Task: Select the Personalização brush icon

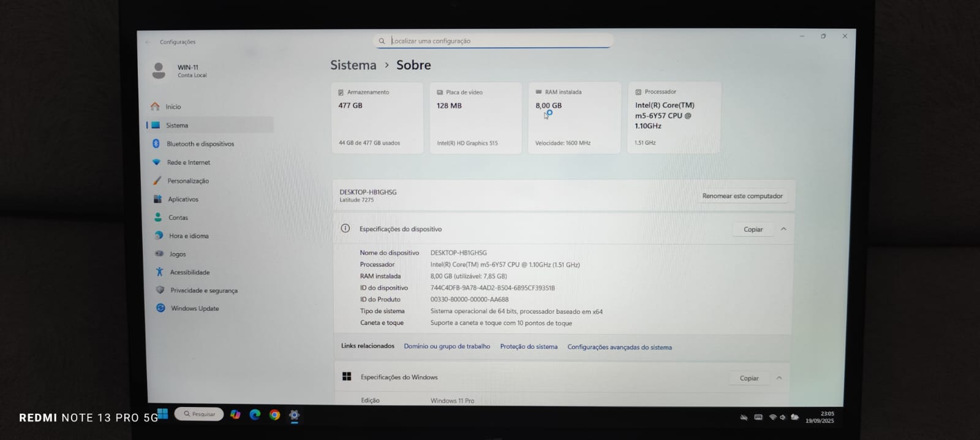Action: pyautogui.click(x=157, y=181)
